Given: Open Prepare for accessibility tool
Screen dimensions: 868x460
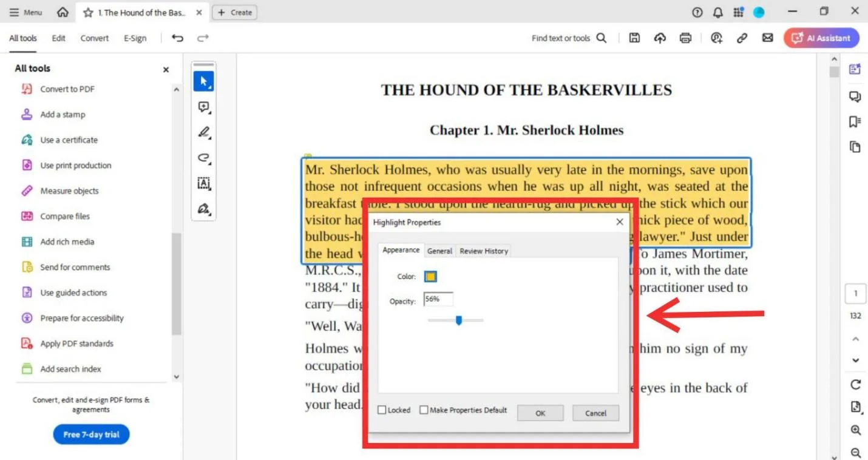Looking at the screenshot, I should pyautogui.click(x=82, y=318).
